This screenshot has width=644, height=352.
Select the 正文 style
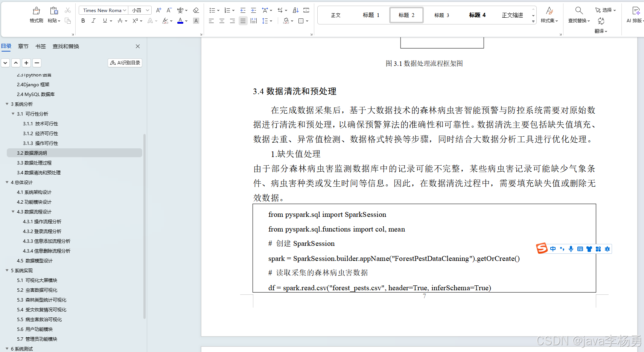[x=336, y=15]
